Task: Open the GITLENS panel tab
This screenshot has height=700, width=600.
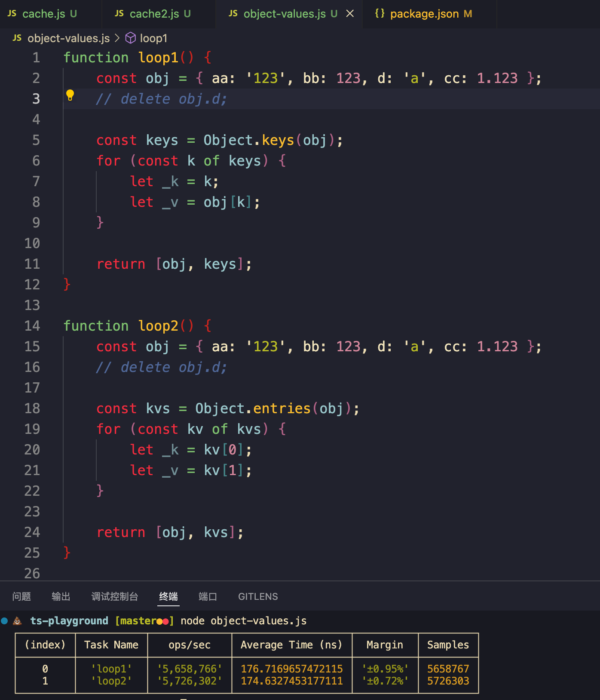Action: 258,596
